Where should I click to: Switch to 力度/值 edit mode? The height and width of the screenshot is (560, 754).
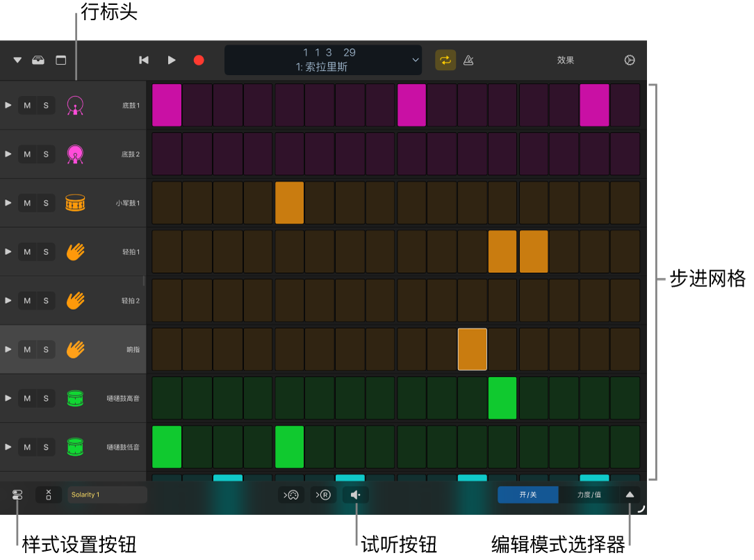589,495
